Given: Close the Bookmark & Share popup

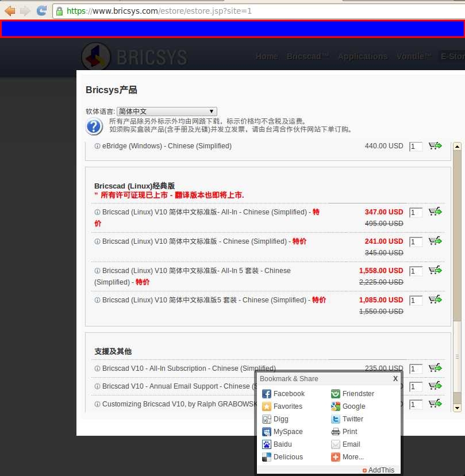Looking at the screenshot, I should 395,378.
